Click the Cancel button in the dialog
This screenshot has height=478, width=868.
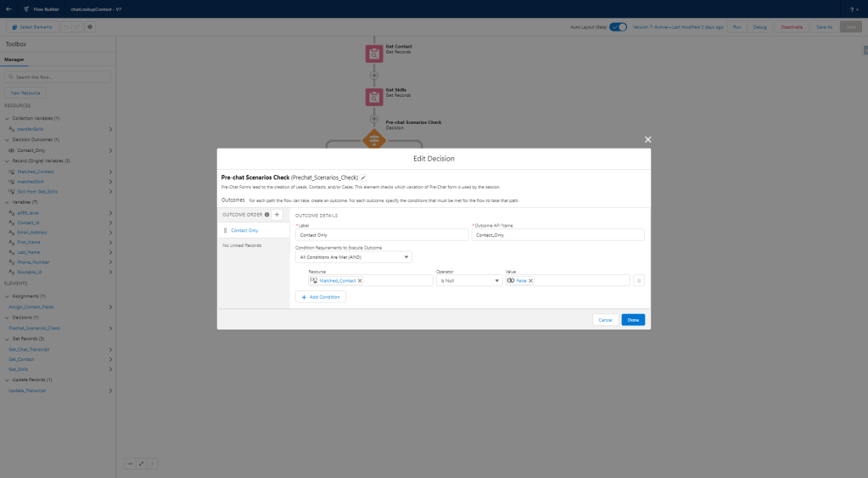pyautogui.click(x=605, y=320)
